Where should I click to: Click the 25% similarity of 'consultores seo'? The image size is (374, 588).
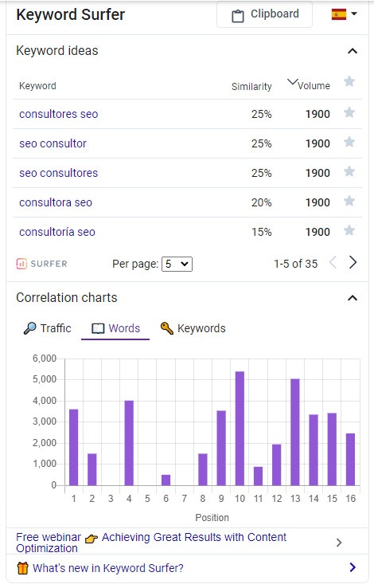[x=261, y=114]
